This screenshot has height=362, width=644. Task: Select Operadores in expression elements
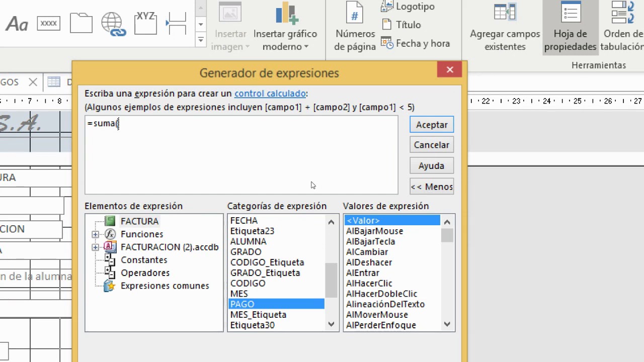click(x=145, y=273)
